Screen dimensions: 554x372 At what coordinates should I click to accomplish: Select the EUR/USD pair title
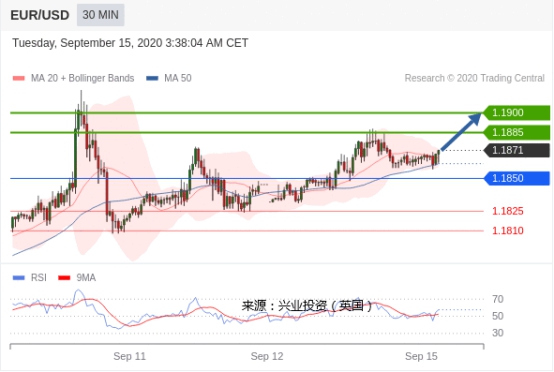[40, 15]
